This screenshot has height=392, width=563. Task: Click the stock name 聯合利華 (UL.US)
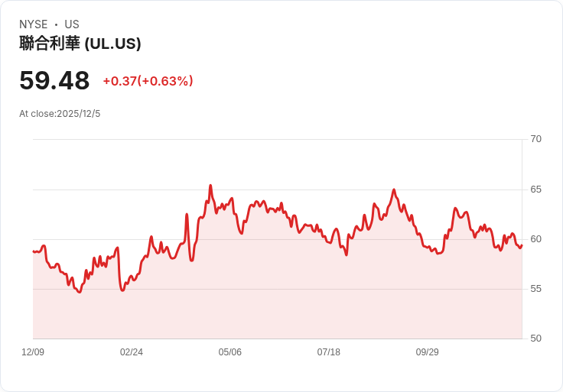pos(80,44)
